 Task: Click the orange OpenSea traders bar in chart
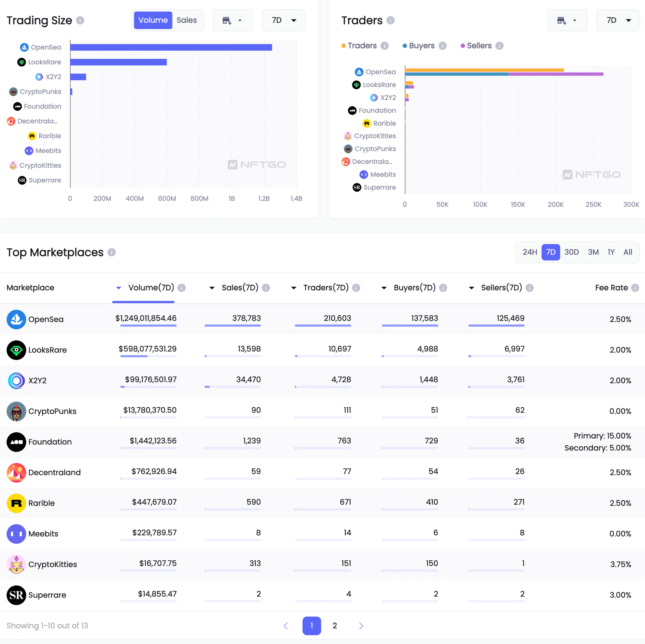[x=484, y=70]
